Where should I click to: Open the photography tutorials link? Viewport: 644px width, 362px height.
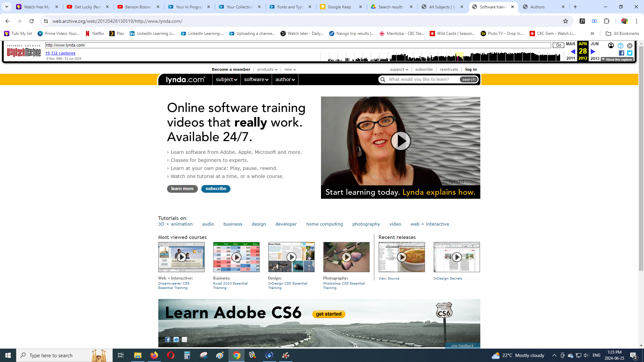pyautogui.click(x=366, y=224)
